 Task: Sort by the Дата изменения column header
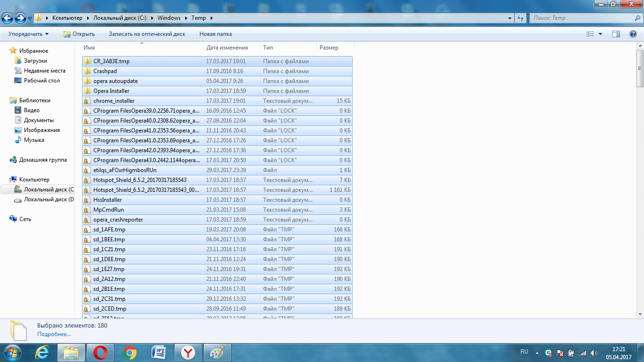232,48
